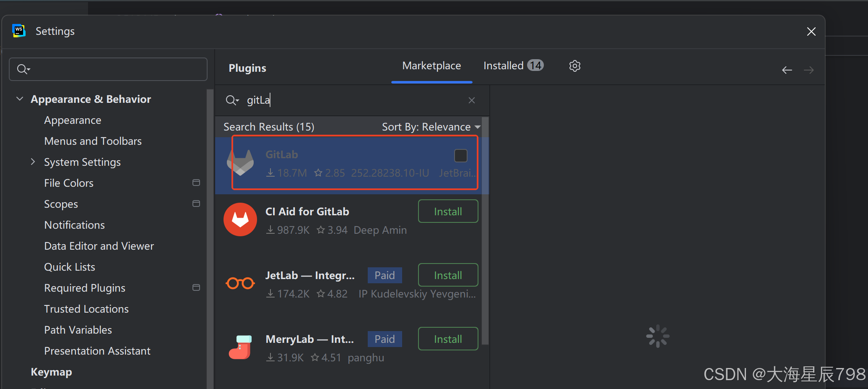Image resolution: width=868 pixels, height=389 pixels.
Task: Go back with the left arrow icon
Action: pos(787,70)
